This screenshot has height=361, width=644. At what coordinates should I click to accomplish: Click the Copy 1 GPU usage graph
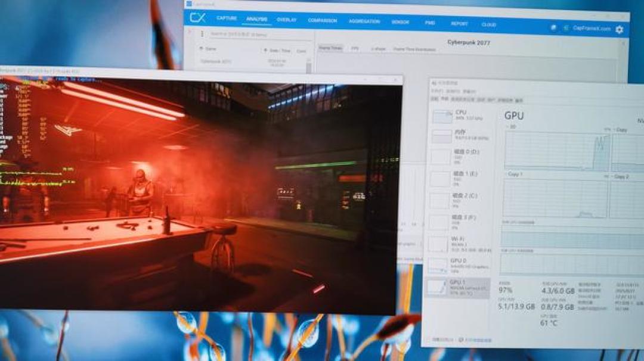tap(555, 198)
